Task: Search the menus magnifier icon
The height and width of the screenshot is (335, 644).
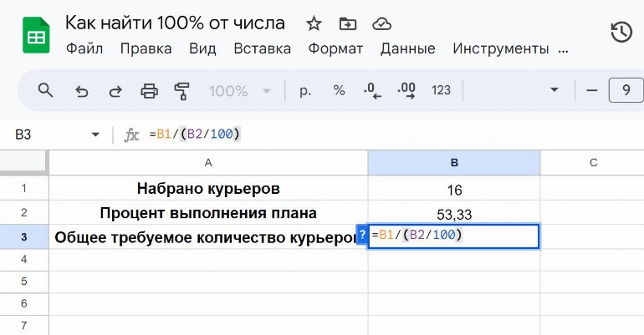Action: 46,90
